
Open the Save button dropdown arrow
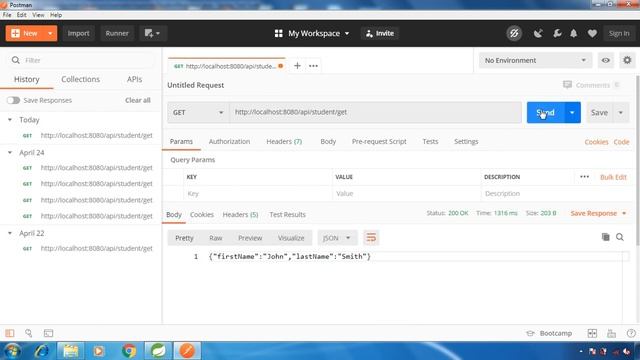(620, 112)
